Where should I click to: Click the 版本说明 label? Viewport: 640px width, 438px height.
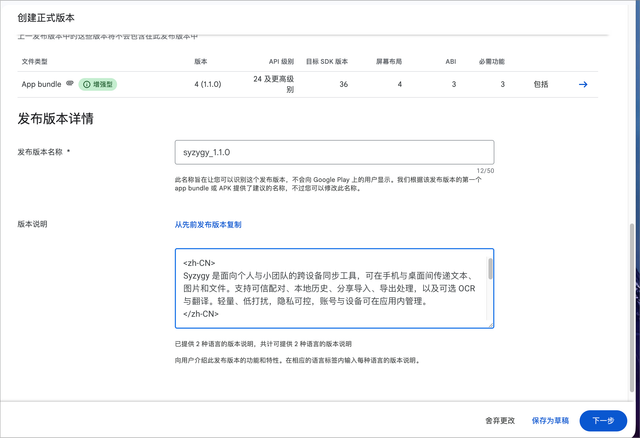[32, 224]
